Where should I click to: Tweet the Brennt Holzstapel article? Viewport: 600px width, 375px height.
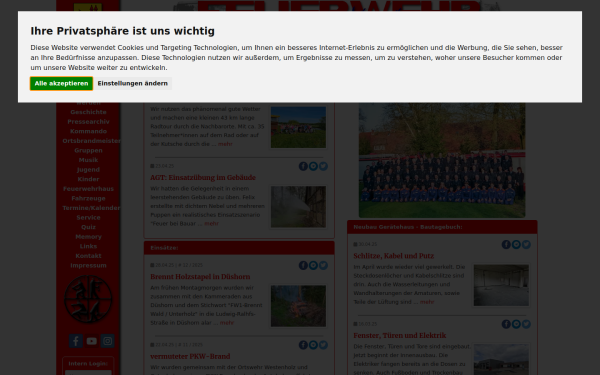pyautogui.click(x=323, y=265)
